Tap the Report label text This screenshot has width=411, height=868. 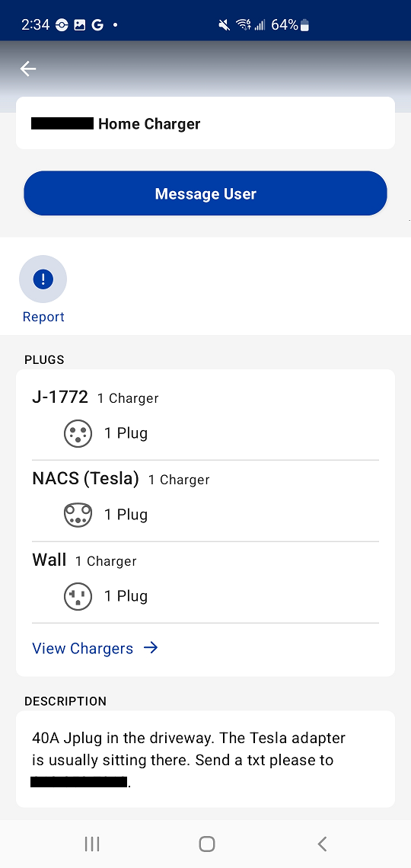(43, 317)
